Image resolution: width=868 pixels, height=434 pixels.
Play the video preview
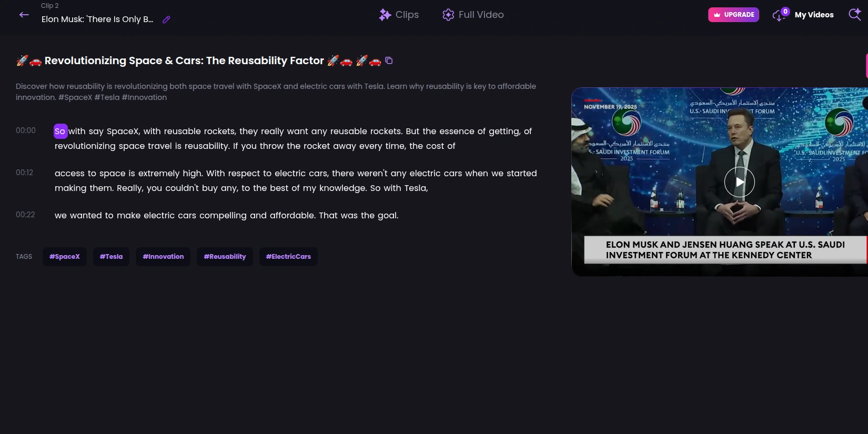tap(739, 182)
